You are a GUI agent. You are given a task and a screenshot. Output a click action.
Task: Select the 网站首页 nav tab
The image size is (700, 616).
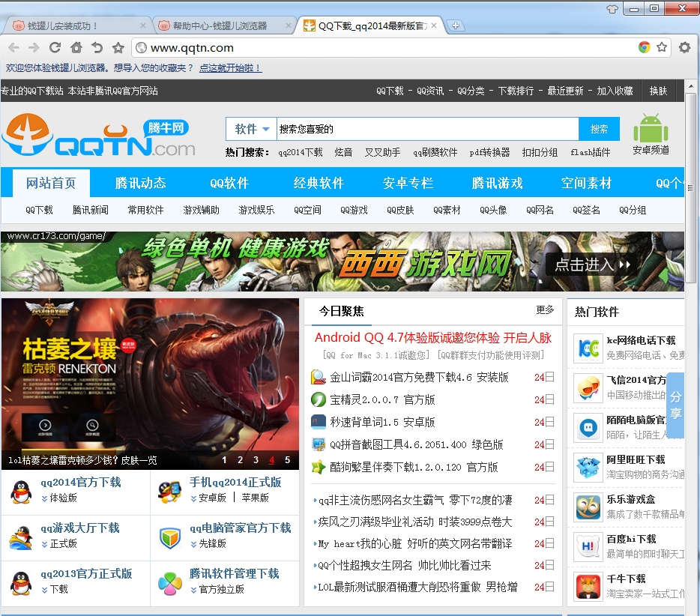point(51,183)
